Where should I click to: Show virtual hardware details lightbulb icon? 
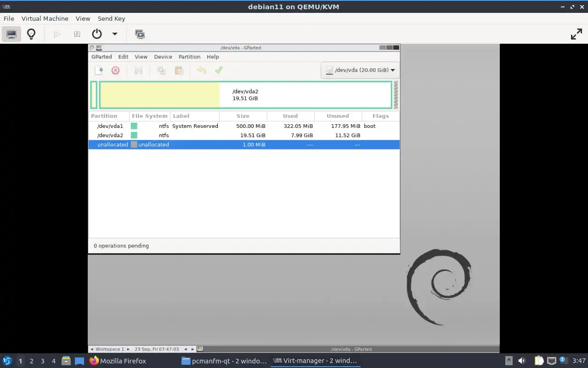click(x=31, y=34)
